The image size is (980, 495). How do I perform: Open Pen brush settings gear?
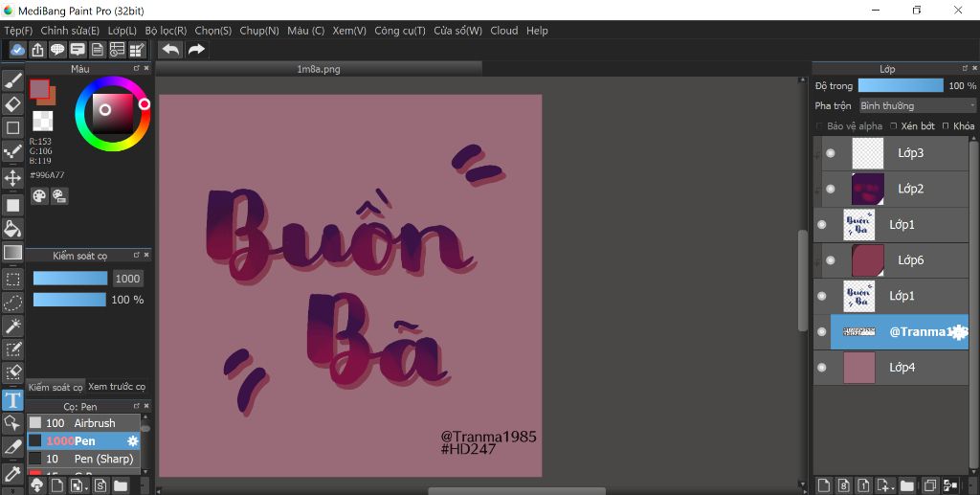(x=132, y=441)
